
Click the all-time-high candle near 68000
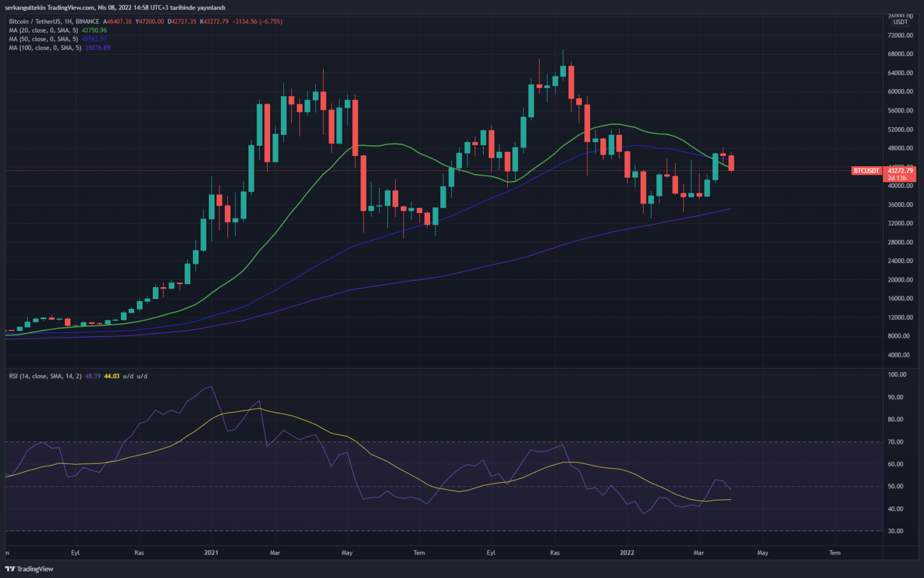click(563, 71)
